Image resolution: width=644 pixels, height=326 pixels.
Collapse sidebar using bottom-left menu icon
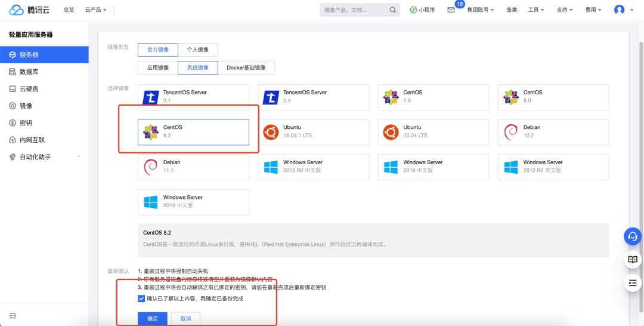[13, 316]
